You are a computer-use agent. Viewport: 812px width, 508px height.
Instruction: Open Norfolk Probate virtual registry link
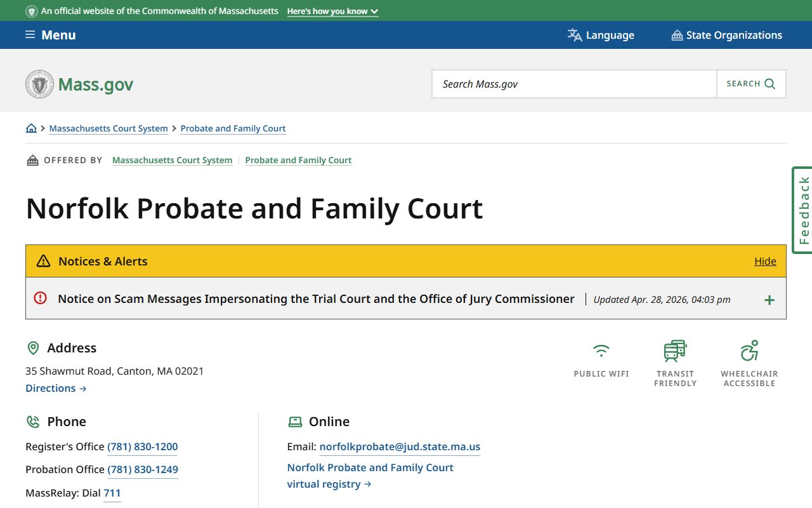[370, 476]
